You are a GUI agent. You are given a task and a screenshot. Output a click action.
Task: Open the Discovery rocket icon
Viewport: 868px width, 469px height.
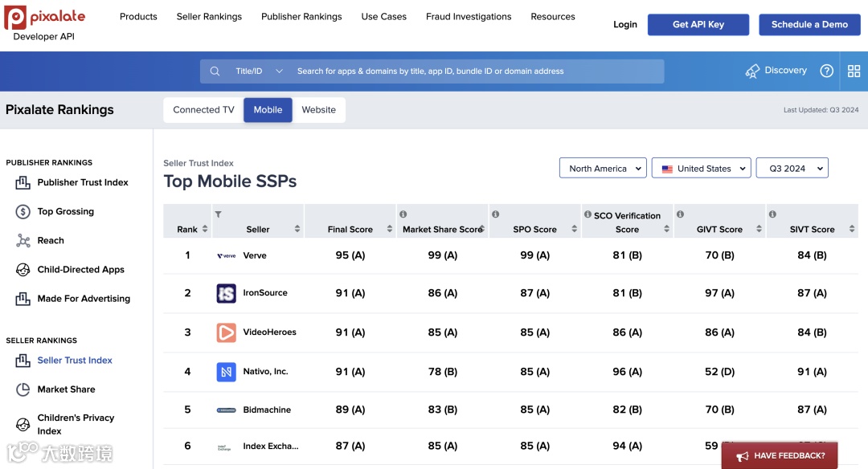click(x=752, y=71)
